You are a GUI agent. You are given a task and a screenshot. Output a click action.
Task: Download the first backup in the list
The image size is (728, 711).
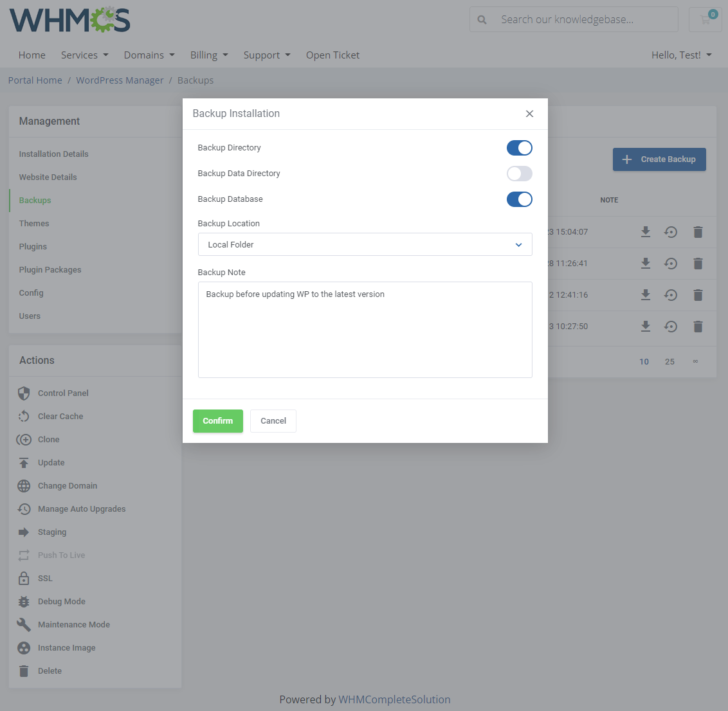646,232
